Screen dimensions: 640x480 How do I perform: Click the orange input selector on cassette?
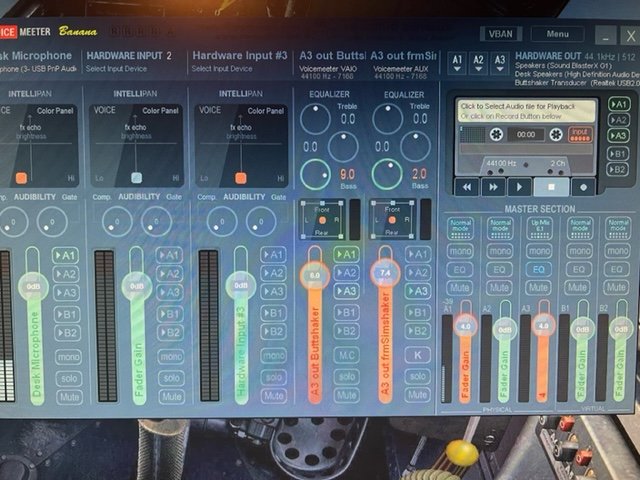(x=580, y=134)
